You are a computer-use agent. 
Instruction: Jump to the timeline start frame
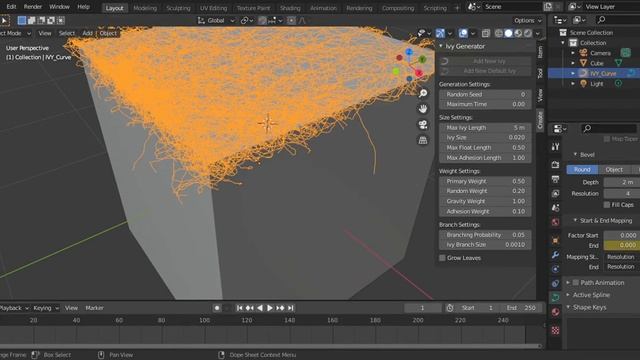pos(240,308)
